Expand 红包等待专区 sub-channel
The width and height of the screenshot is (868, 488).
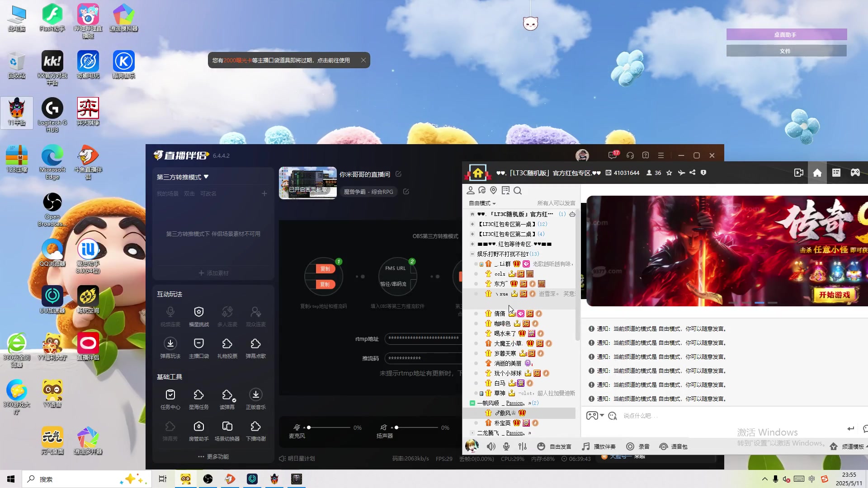click(472, 244)
